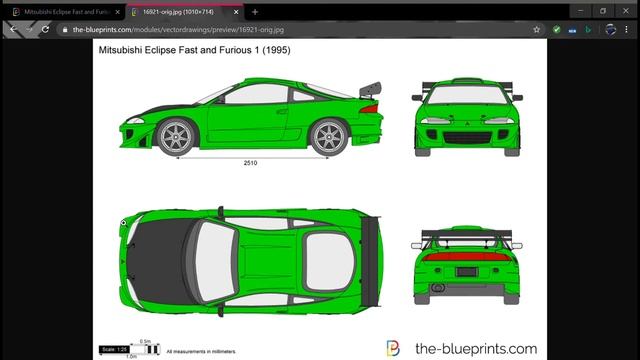Viewport: 640px width, 360px height.
Task: Reload the current page
Action: coord(45,29)
